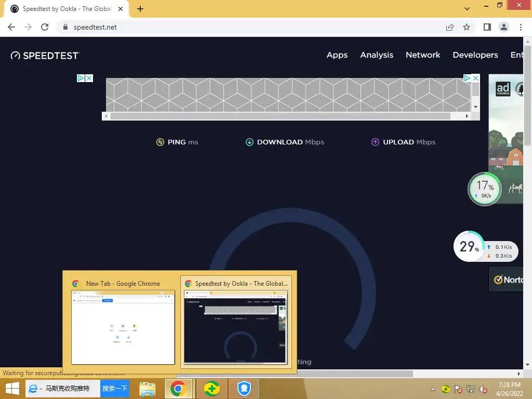Open the Developers menu item
This screenshot has height=399, width=532.
point(475,55)
